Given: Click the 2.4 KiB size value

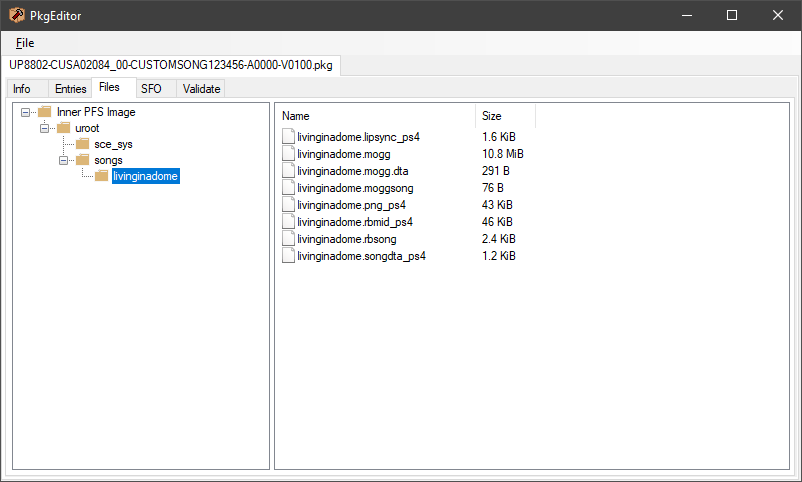Looking at the screenshot, I should tap(499, 238).
